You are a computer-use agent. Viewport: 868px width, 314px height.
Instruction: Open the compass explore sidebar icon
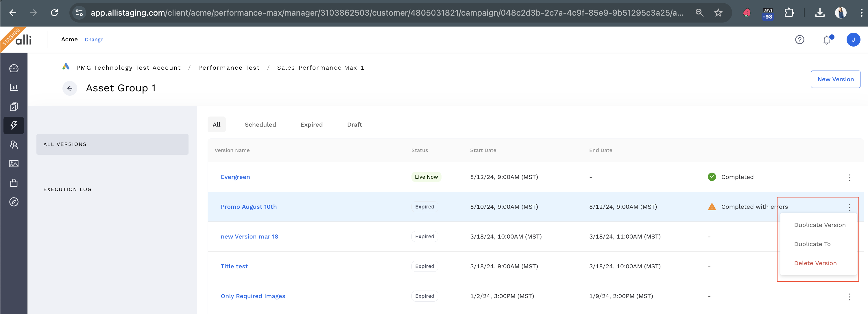point(14,202)
